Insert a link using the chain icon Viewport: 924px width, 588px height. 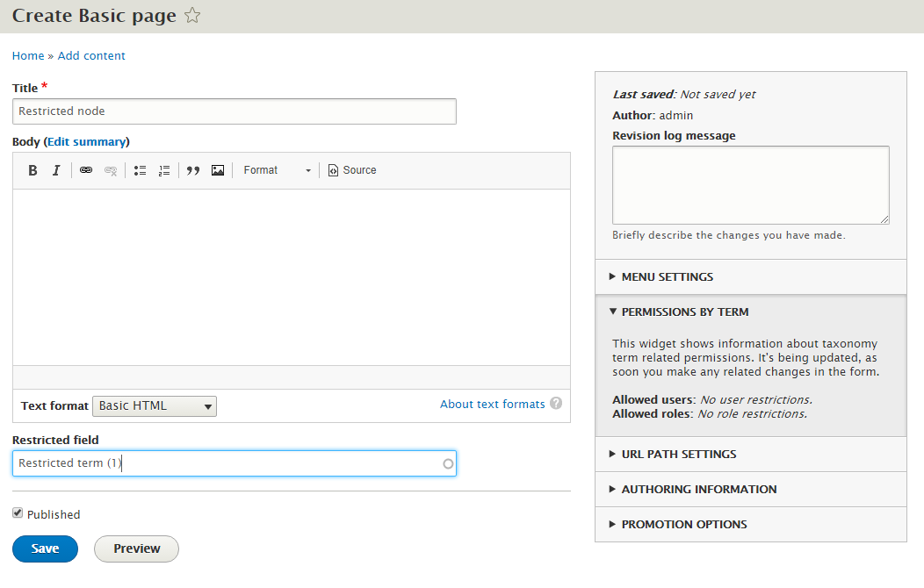[85, 169]
